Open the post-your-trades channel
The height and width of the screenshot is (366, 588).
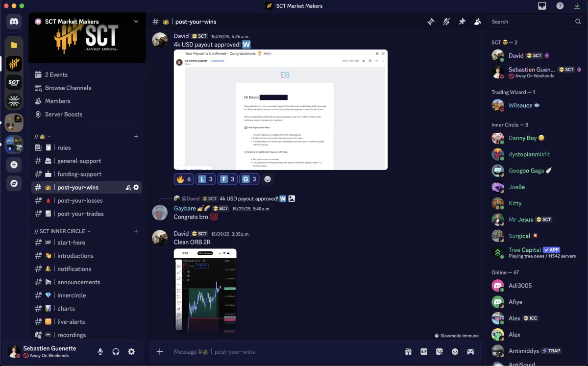87,214
